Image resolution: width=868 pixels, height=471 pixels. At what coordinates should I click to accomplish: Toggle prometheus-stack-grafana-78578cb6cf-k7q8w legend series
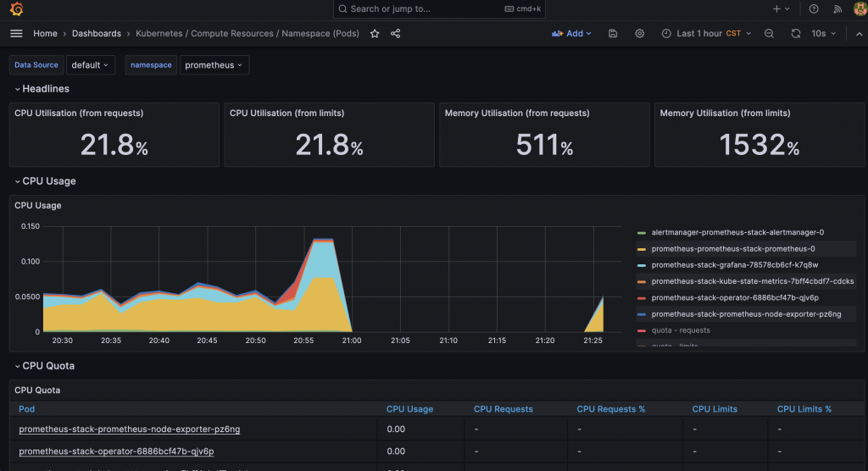(x=735, y=264)
